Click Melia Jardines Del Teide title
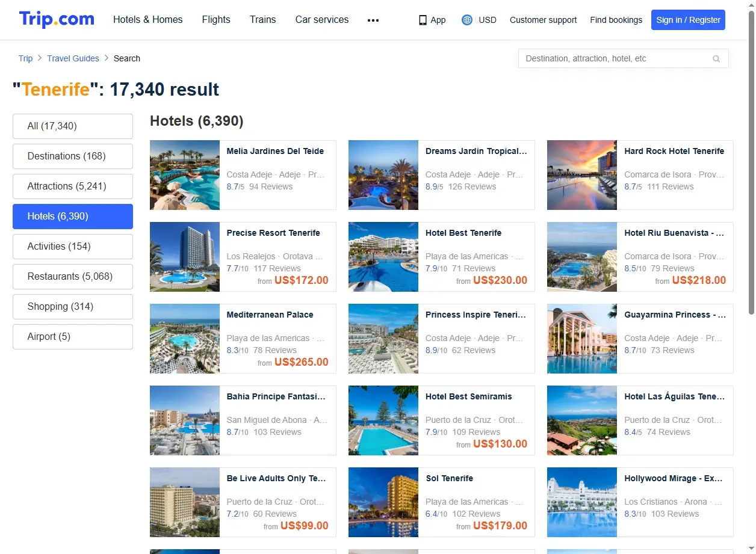The width and height of the screenshot is (756, 554). tap(275, 151)
